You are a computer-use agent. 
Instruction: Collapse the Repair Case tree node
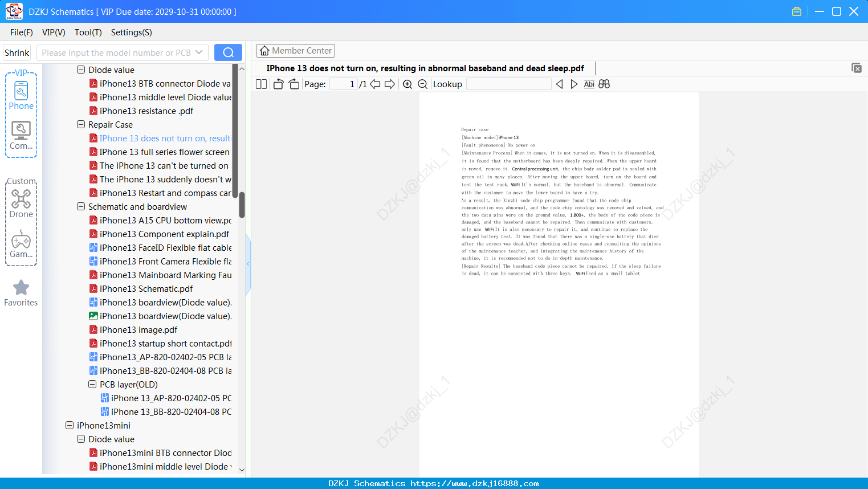81,124
